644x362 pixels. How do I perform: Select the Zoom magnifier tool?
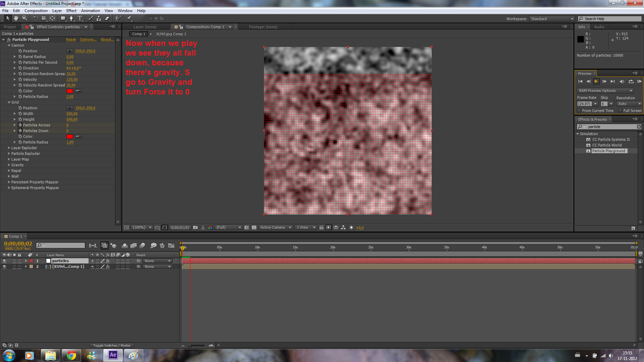pos(24,18)
